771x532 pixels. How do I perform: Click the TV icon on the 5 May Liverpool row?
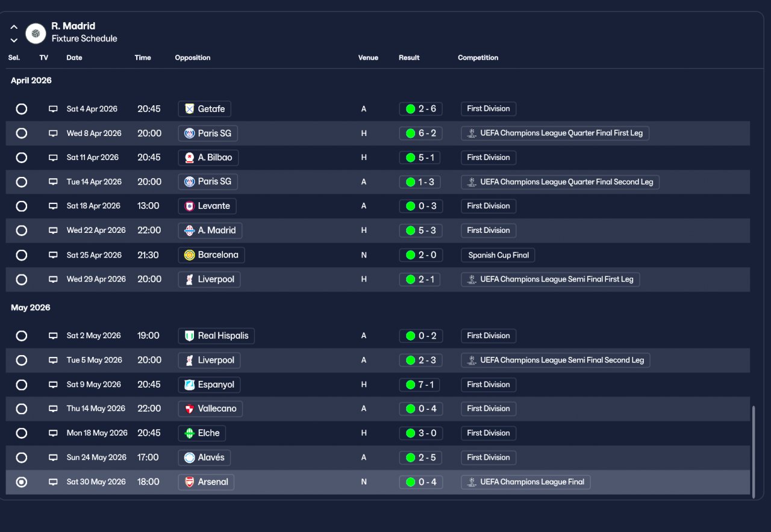pos(53,360)
